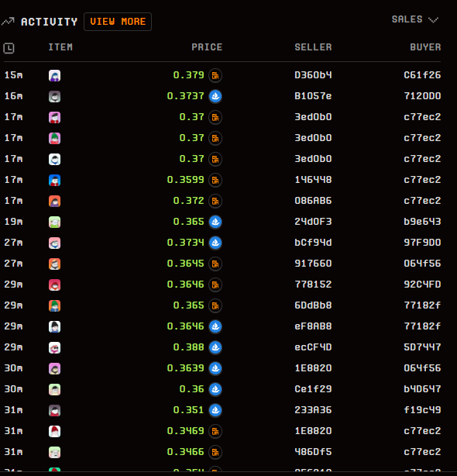Open buyer address b9e643
The height and width of the screenshot is (476, 457).
pos(422,222)
